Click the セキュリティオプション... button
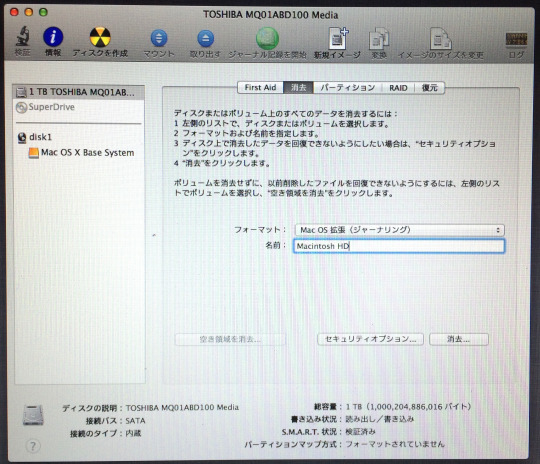This screenshot has width=540, height=464. (x=370, y=339)
